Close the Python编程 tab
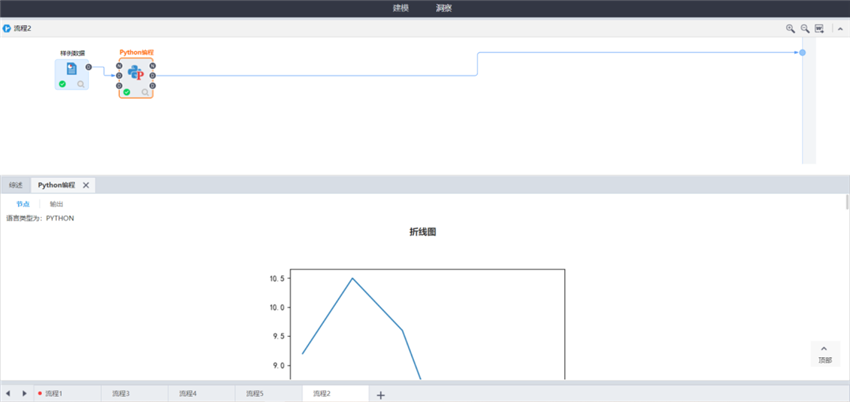This screenshot has height=402, width=850. click(x=86, y=185)
